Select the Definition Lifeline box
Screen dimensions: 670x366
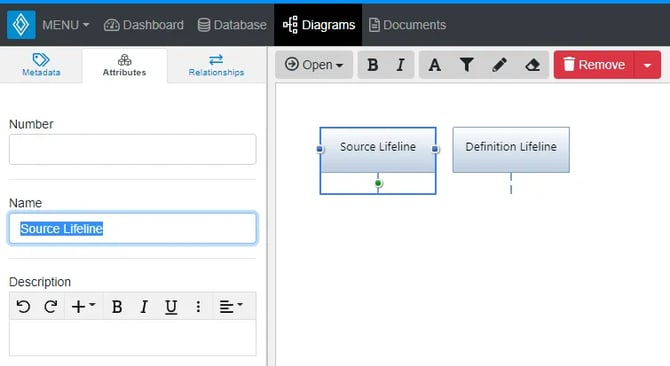point(511,149)
